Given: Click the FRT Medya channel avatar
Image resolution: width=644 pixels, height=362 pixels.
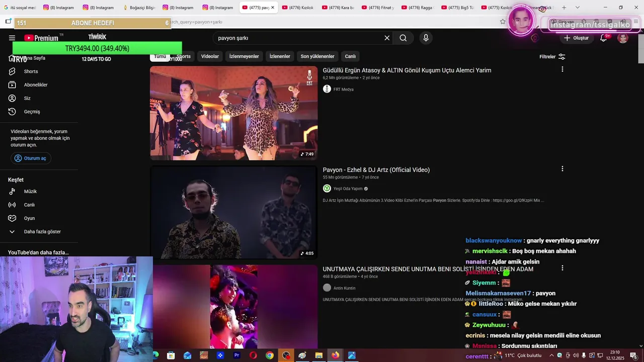Looking at the screenshot, I should coord(327,89).
